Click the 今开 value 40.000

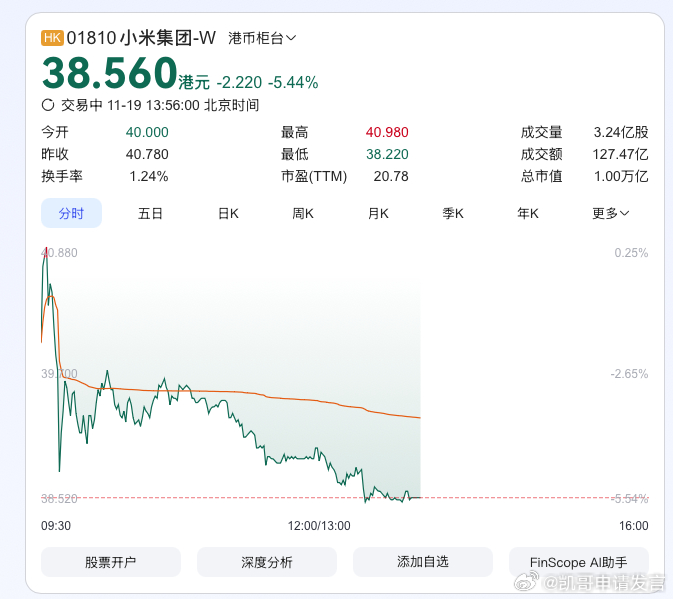(x=147, y=132)
